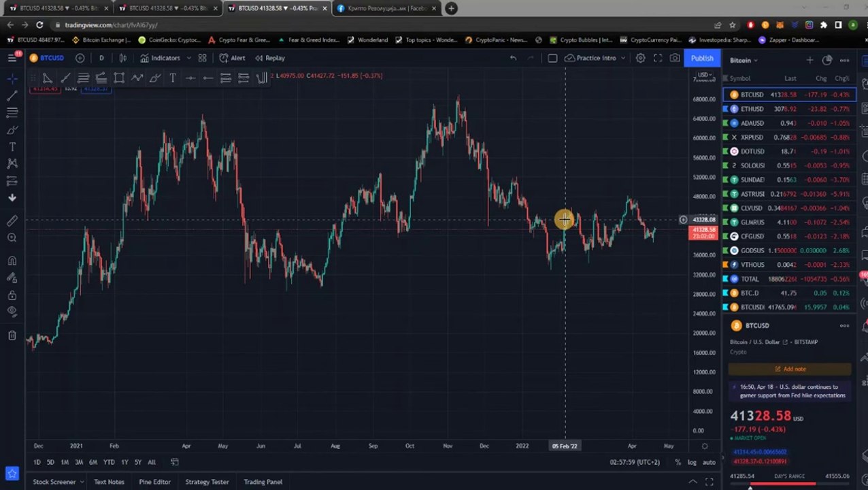Screen dimensions: 868x490
Task: Select the path zigzag tool in floating toolbar
Action: pos(137,78)
